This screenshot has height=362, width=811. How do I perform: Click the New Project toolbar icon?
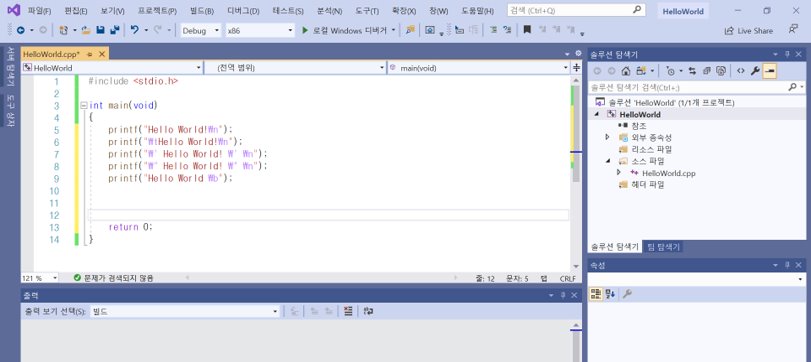[64, 31]
